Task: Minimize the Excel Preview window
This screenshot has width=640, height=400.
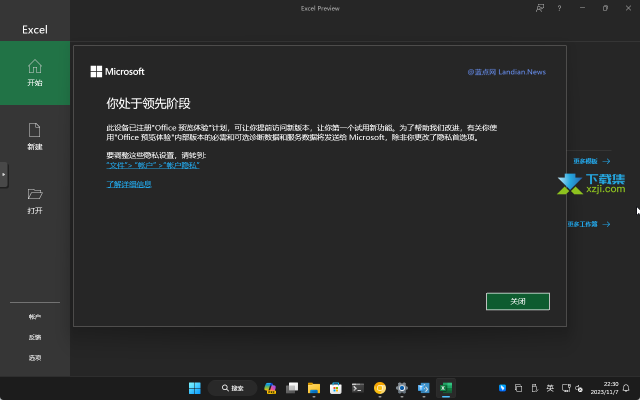Action: (582, 8)
